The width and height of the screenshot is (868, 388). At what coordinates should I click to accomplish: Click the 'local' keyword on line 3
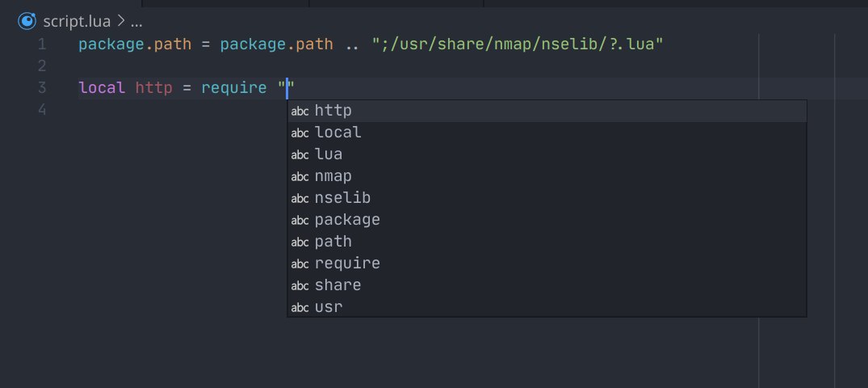102,87
